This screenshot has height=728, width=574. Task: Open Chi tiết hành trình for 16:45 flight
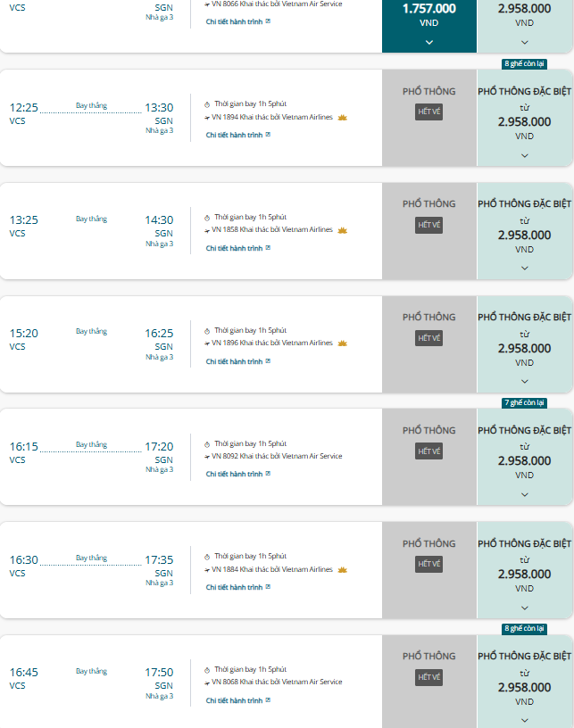(x=234, y=700)
